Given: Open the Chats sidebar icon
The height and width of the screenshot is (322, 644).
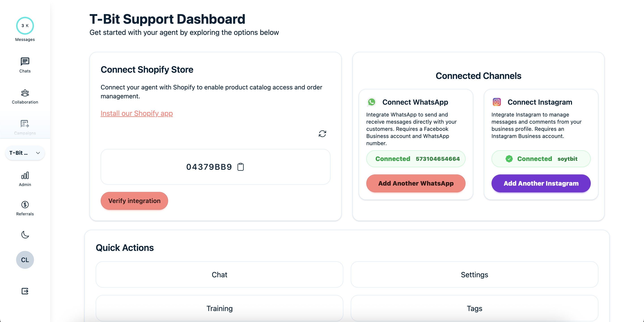Looking at the screenshot, I should [x=25, y=61].
